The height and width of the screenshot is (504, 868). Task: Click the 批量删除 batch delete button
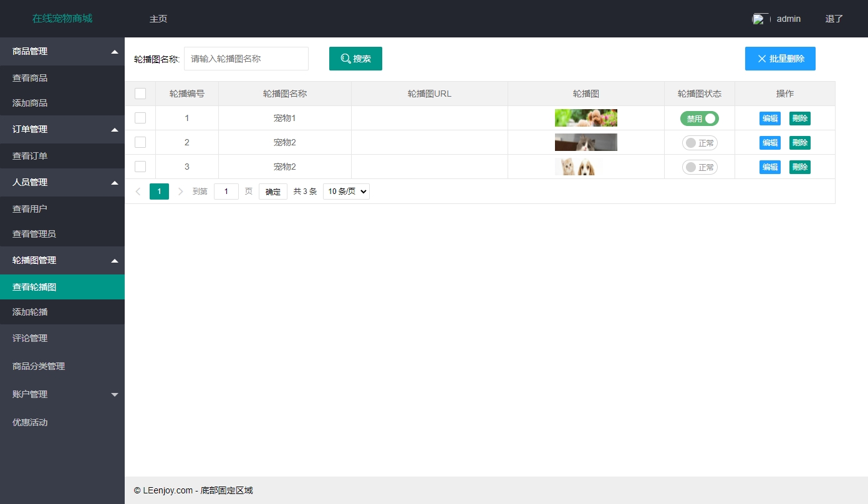pos(780,59)
